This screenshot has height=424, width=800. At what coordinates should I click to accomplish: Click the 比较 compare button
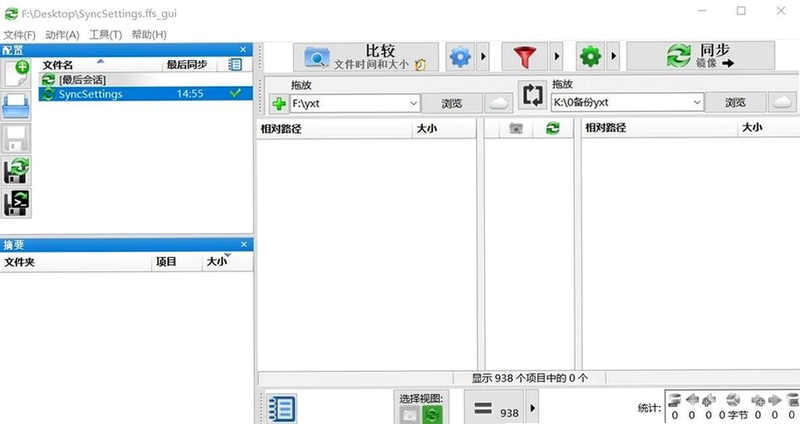click(x=365, y=57)
